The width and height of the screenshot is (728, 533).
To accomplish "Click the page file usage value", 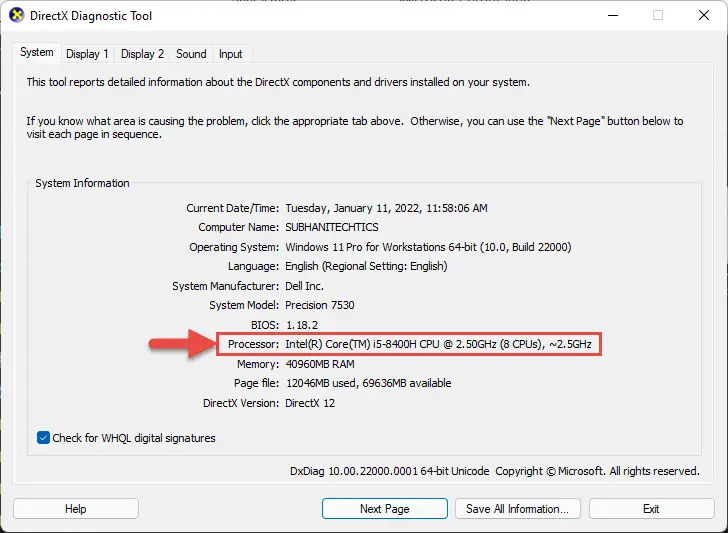I will (369, 383).
